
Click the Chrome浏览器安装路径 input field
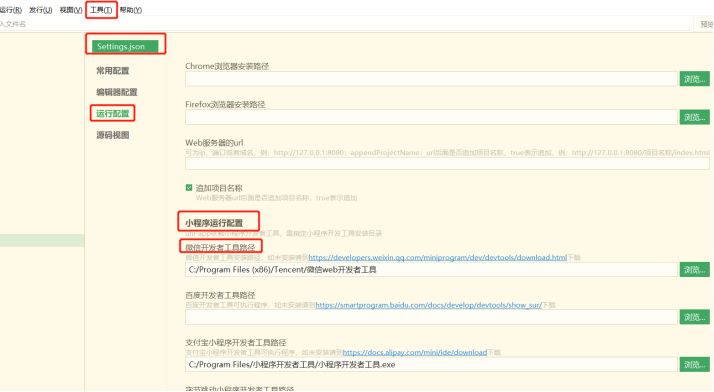[432, 79]
